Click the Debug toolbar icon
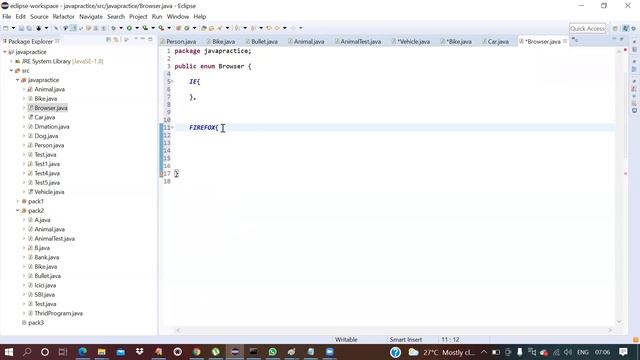Image resolution: width=640 pixels, height=360 pixels. (x=113, y=28)
